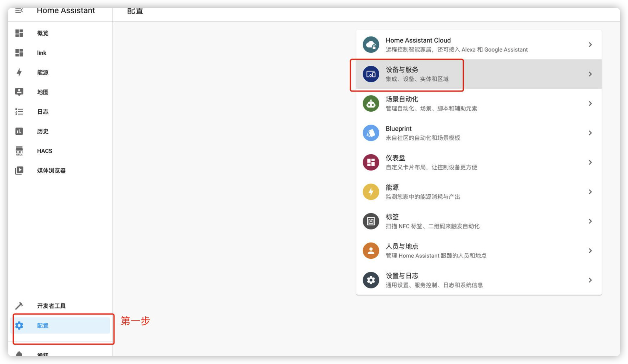
Task: Go to 能源 in the sidebar
Action: [x=60, y=72]
